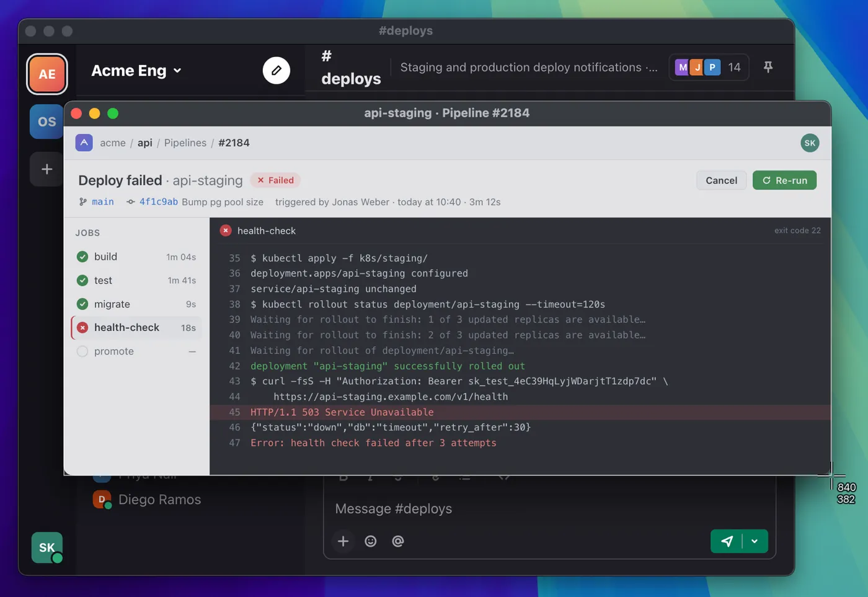Click the Cancel button
868x597 pixels.
[721, 180]
